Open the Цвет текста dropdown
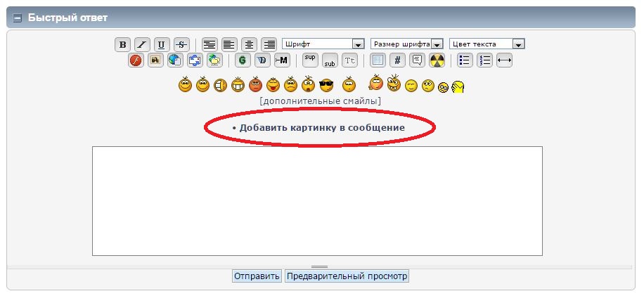The height and width of the screenshot is (296, 644). pos(487,44)
